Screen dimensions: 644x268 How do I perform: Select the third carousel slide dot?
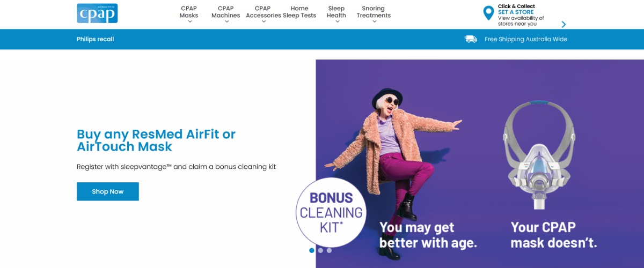[329, 250]
